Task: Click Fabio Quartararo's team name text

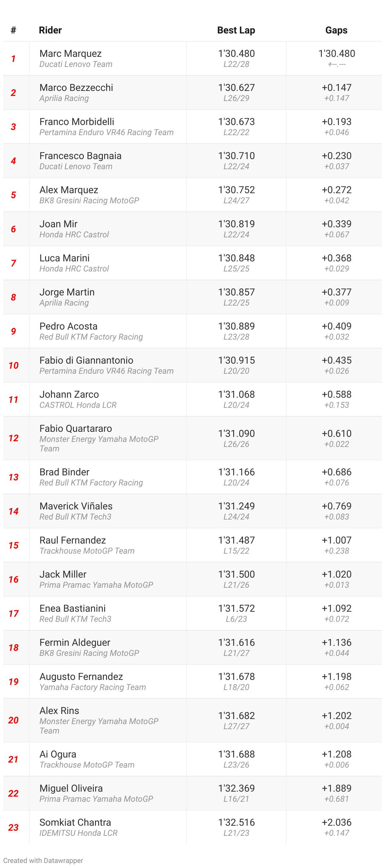Action: pyautogui.click(x=99, y=444)
